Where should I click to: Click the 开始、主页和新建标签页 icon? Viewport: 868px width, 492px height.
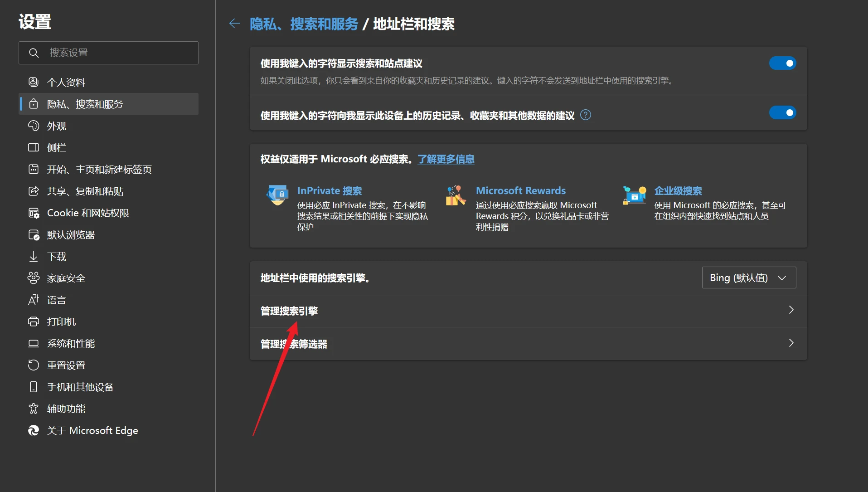34,169
